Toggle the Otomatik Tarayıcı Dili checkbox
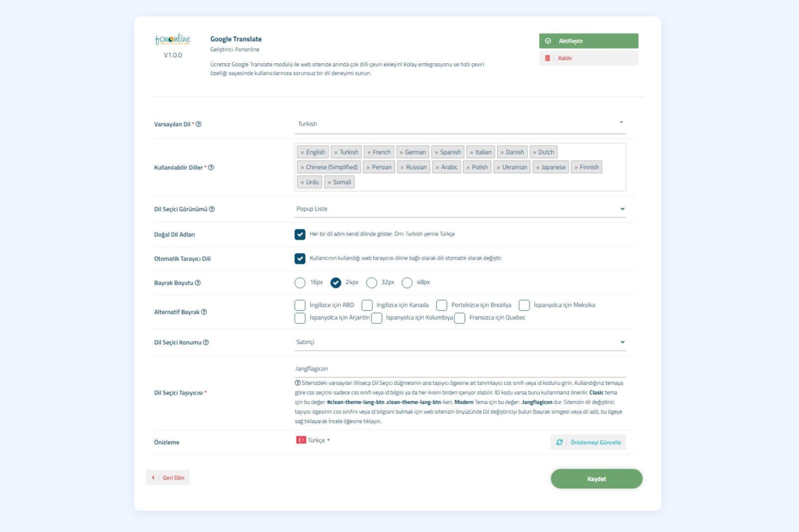Image resolution: width=799 pixels, height=532 pixels. pyautogui.click(x=300, y=259)
